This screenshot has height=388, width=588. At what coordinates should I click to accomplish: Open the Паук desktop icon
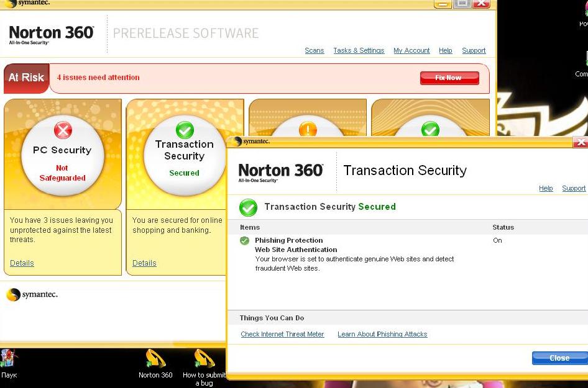tap(9, 364)
